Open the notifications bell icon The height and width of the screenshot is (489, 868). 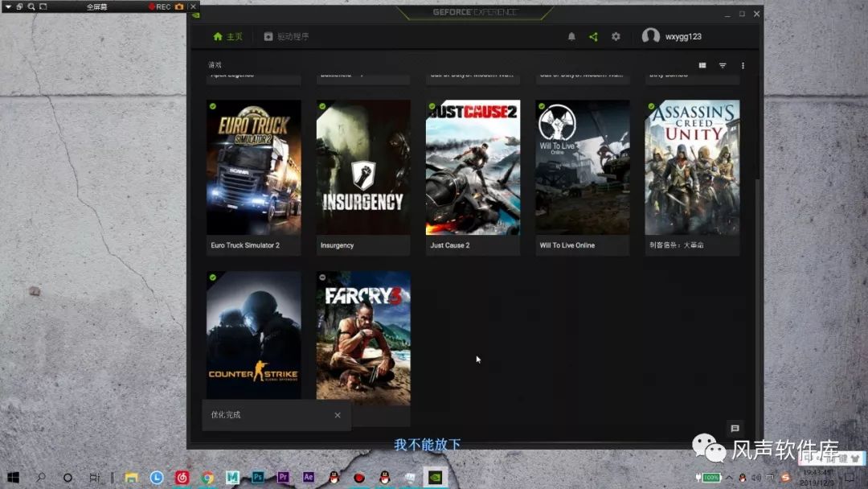point(571,37)
